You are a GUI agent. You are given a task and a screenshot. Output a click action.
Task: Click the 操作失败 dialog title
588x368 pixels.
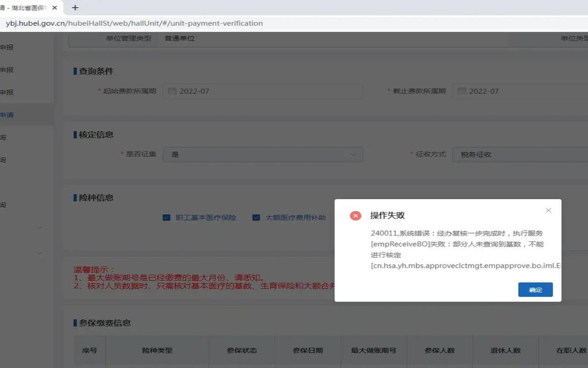387,215
